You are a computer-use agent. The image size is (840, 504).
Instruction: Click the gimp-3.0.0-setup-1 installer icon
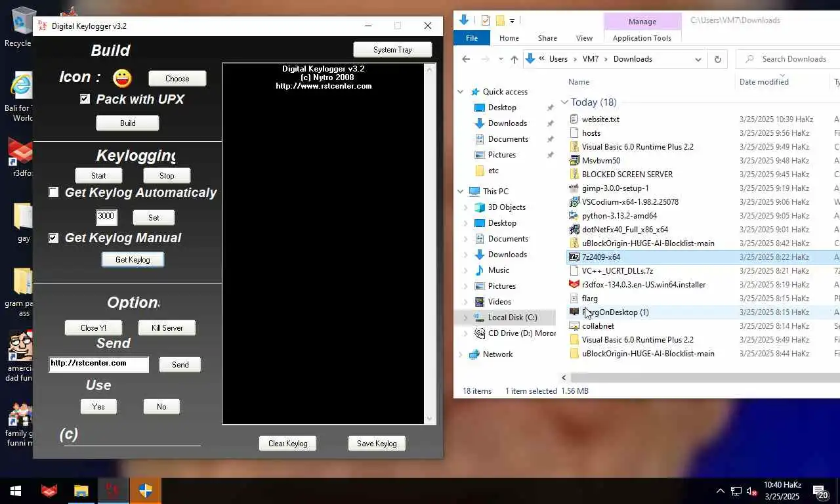[574, 188]
